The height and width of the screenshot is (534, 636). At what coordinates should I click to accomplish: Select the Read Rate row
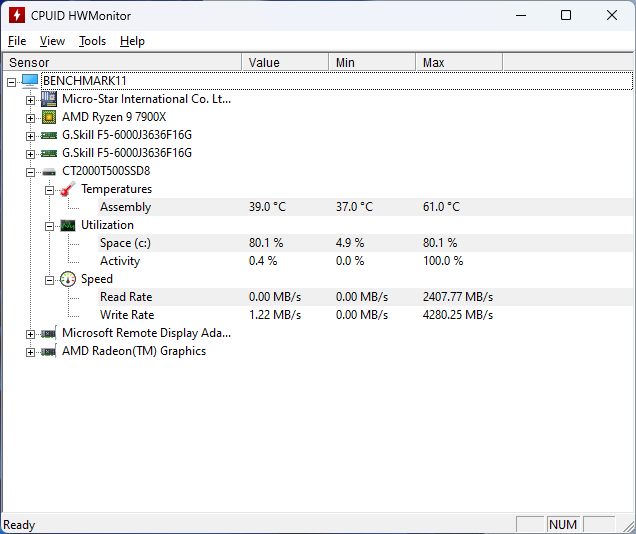365,297
